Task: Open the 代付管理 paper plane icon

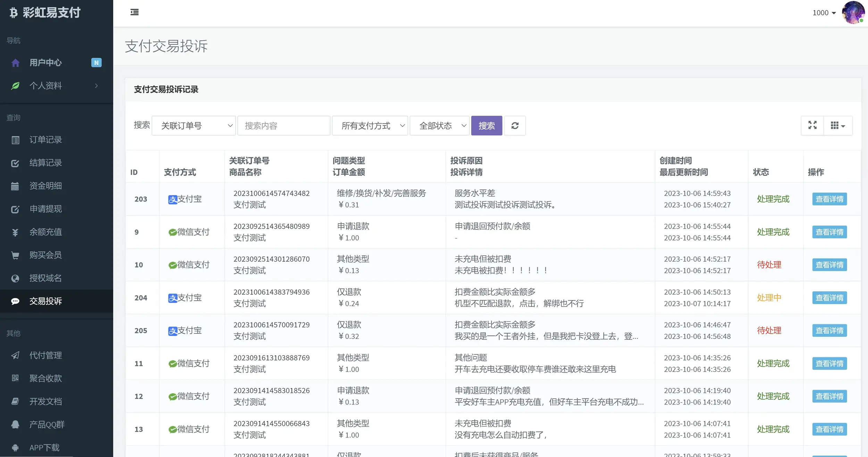Action: (x=15, y=355)
